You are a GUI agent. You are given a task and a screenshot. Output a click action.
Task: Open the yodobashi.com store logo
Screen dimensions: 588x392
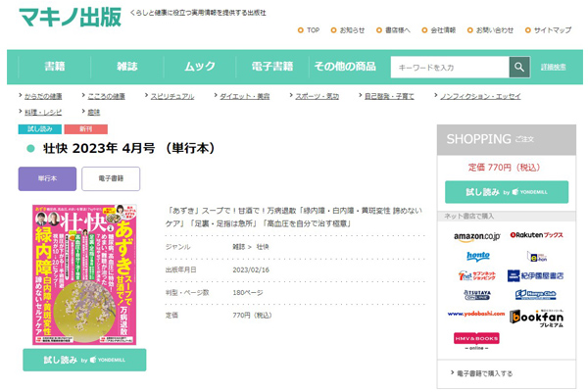477,314
